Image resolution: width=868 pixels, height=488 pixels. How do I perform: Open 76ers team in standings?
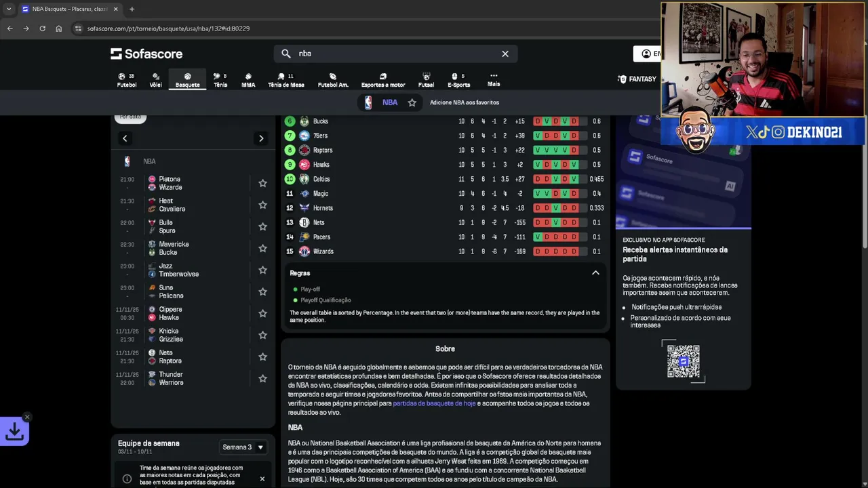tap(446, 136)
